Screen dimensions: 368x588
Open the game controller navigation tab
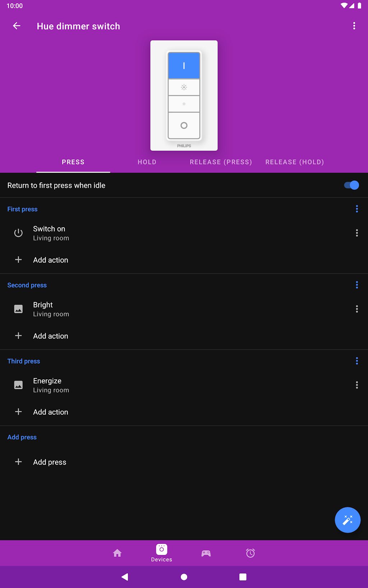click(x=206, y=553)
